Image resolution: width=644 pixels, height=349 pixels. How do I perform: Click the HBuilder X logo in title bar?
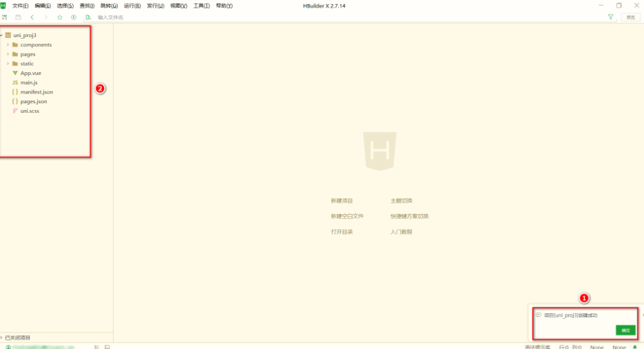coord(3,6)
